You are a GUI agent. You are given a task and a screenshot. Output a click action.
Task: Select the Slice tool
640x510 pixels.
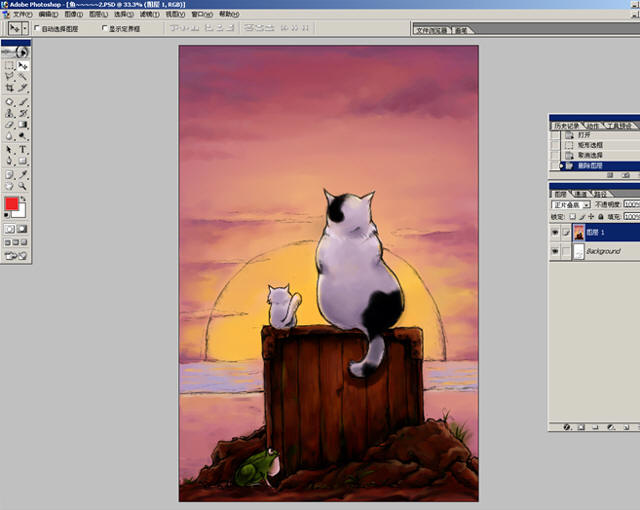pos(22,88)
